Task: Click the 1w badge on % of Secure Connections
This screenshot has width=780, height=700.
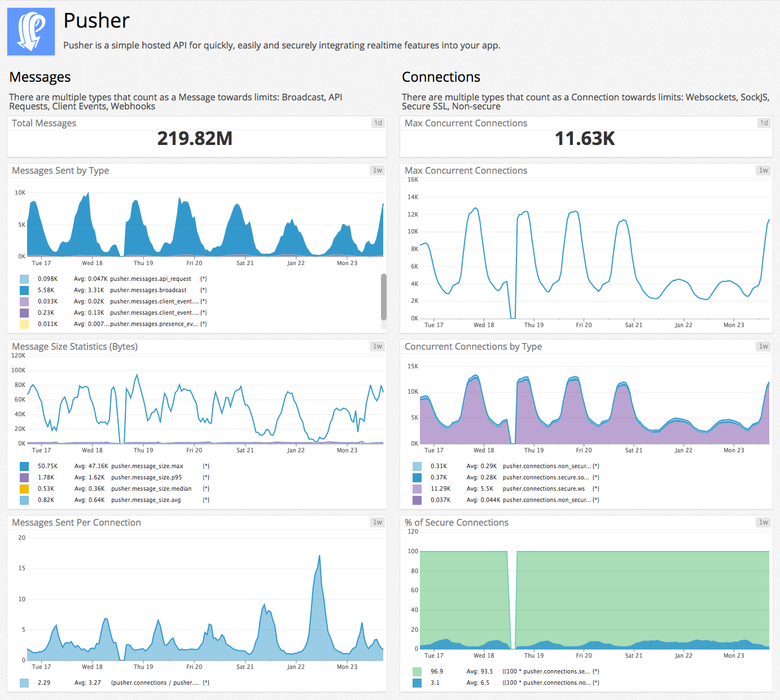Action: point(764,522)
